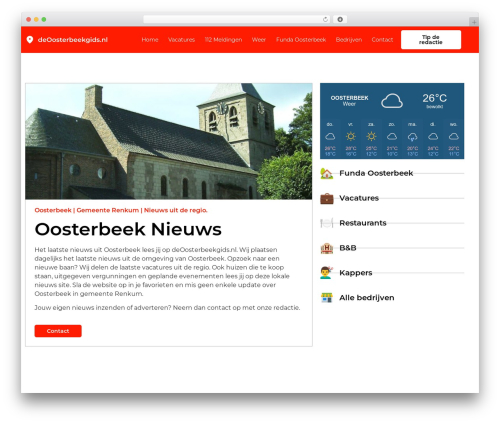Click the rain cloud icon for ma. forecast

point(412,137)
